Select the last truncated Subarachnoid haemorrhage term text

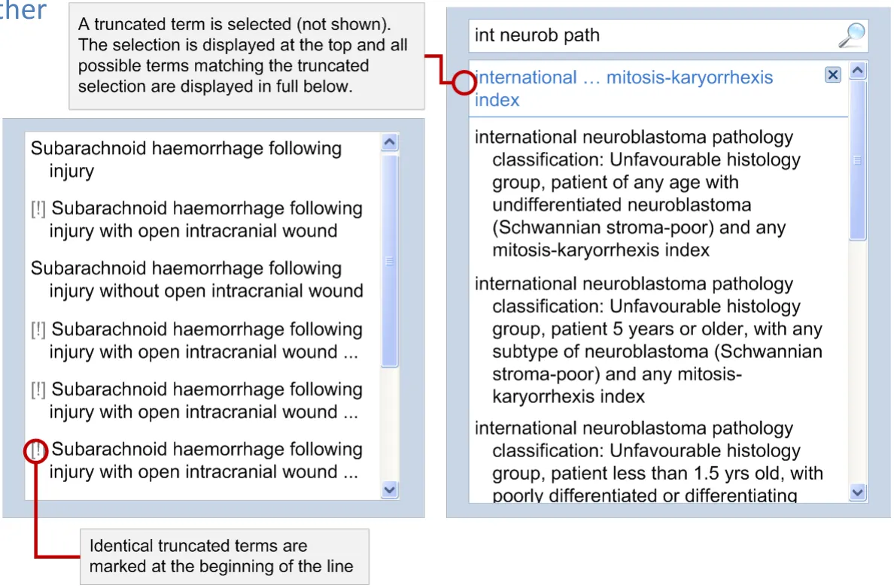click(203, 461)
